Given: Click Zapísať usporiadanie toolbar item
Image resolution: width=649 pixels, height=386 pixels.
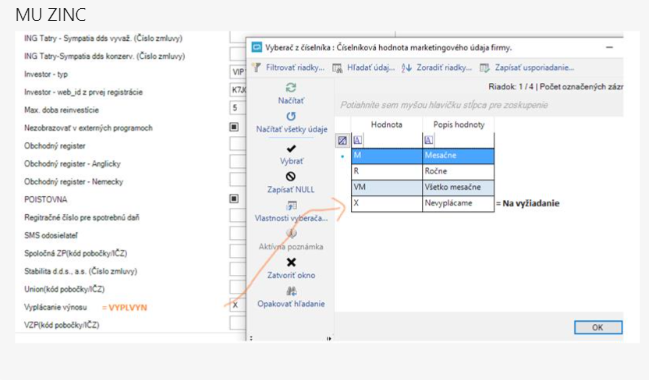Looking at the screenshot, I should point(526,67).
